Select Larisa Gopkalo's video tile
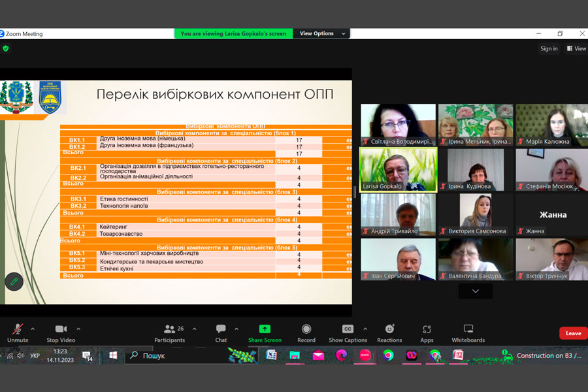The width and height of the screenshot is (588, 392). 399,170
